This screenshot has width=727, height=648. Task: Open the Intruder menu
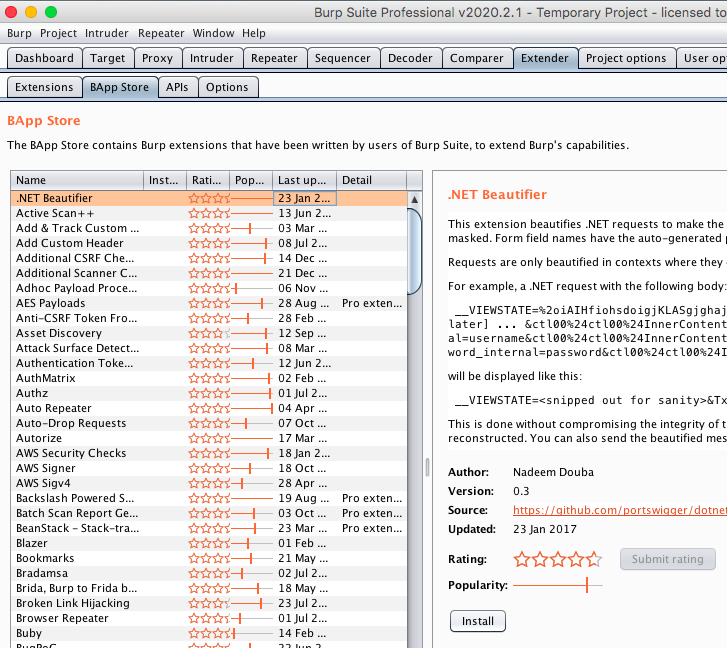pyautogui.click(x=106, y=33)
